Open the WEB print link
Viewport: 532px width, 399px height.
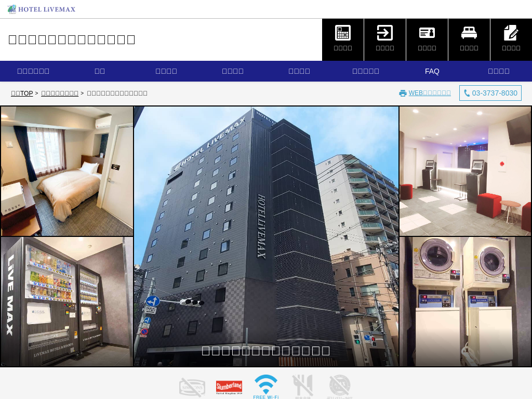pyautogui.click(x=429, y=93)
